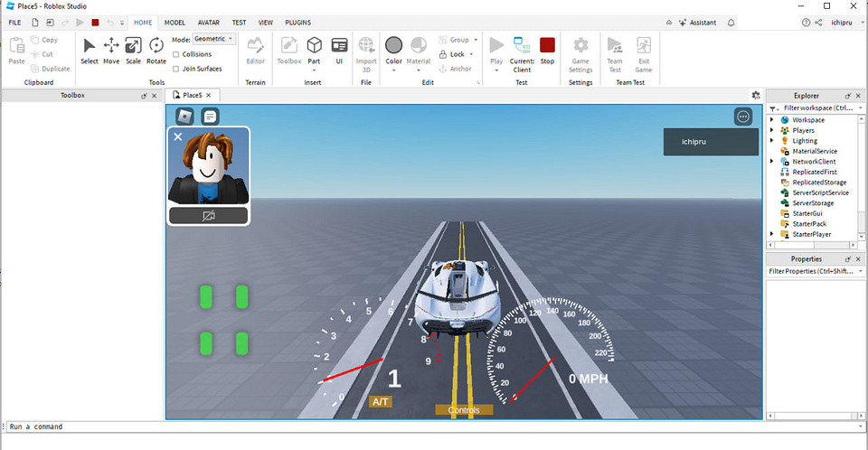Click the Controls button in game
Image resolution: width=868 pixels, height=450 pixels.
(464, 409)
